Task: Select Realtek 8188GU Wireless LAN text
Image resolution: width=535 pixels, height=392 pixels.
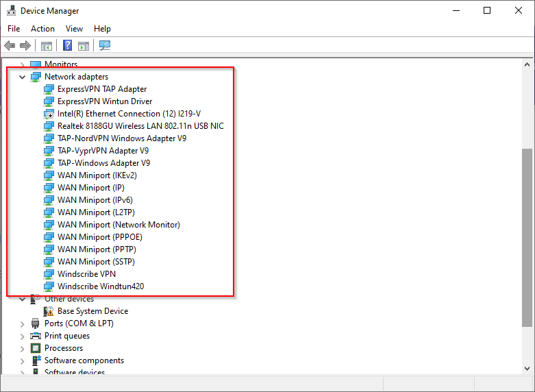Action: click(x=140, y=126)
